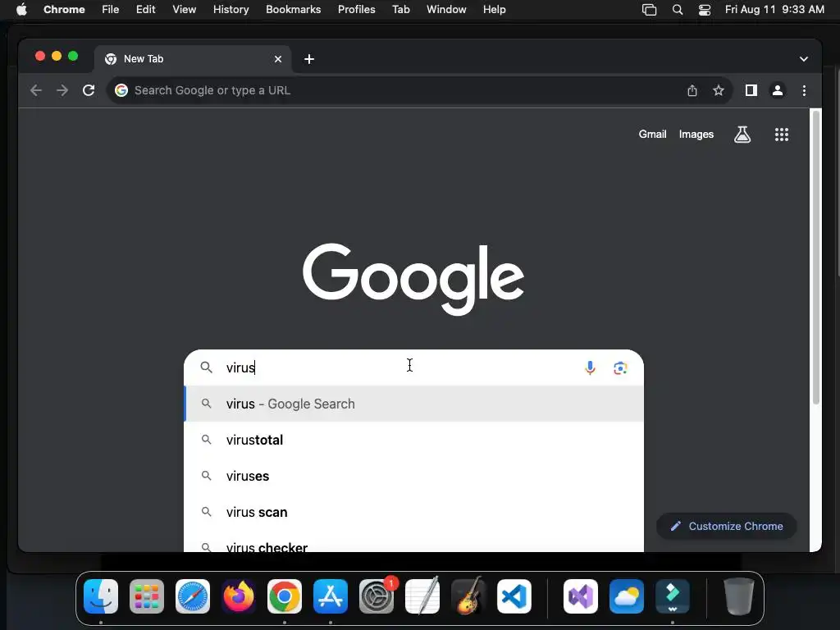This screenshot has height=630, width=840.
Task: Open the File menu
Action: tap(111, 10)
